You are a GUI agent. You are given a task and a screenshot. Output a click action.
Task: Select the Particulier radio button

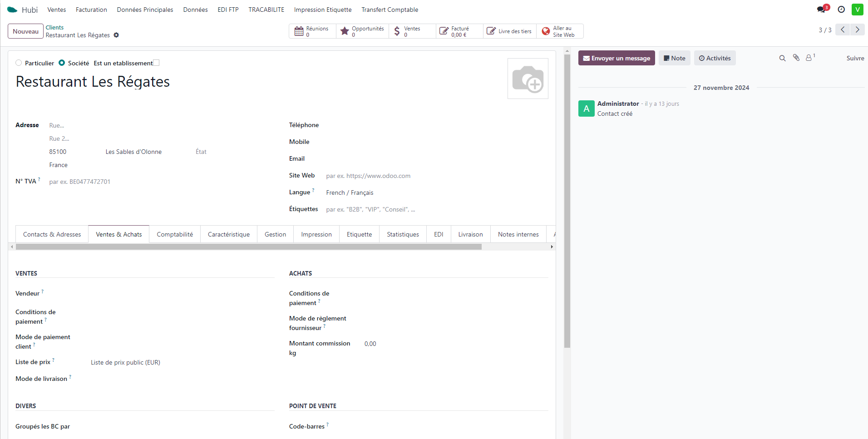[19, 63]
